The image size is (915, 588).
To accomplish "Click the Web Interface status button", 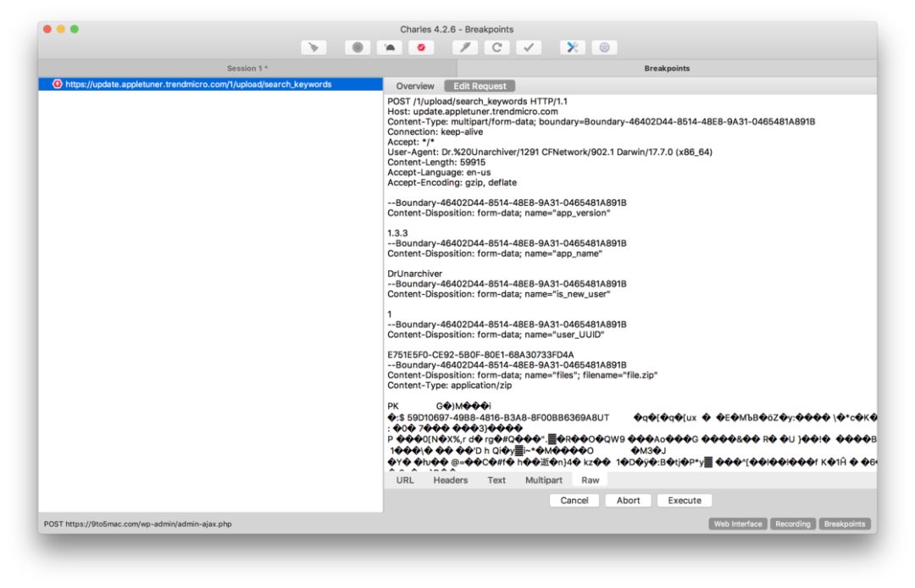I will coord(738,524).
